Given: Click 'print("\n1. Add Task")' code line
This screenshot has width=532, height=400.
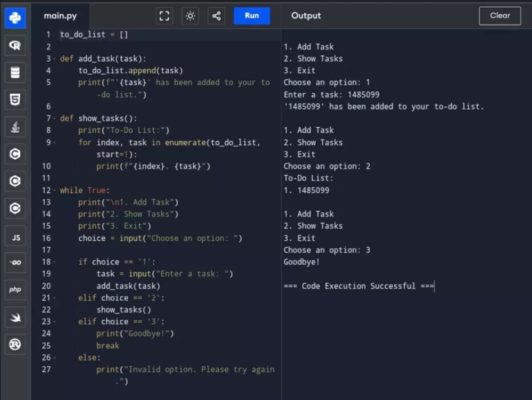Looking at the screenshot, I should pyautogui.click(x=128, y=202).
